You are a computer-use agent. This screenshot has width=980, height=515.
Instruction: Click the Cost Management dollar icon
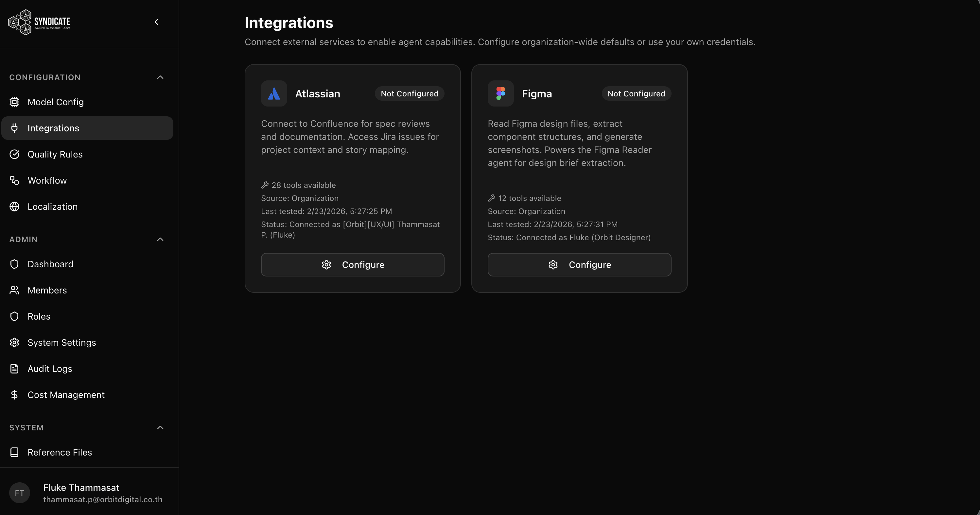pyautogui.click(x=14, y=395)
